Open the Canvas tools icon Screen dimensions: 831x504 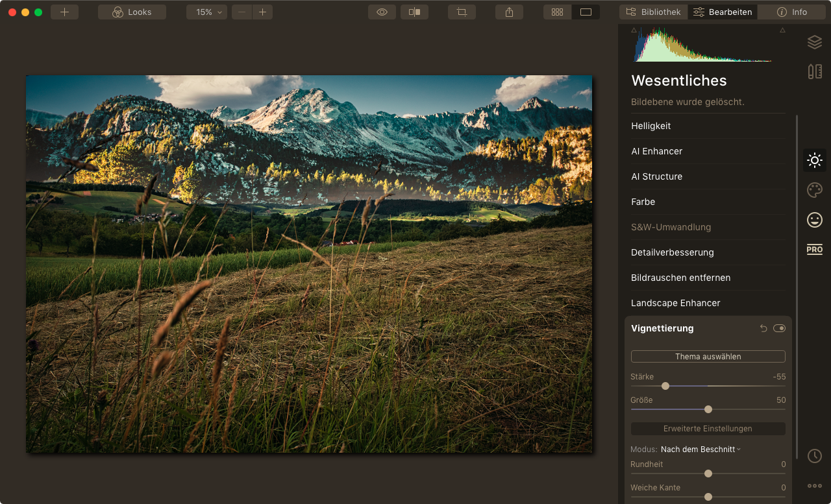coord(814,71)
